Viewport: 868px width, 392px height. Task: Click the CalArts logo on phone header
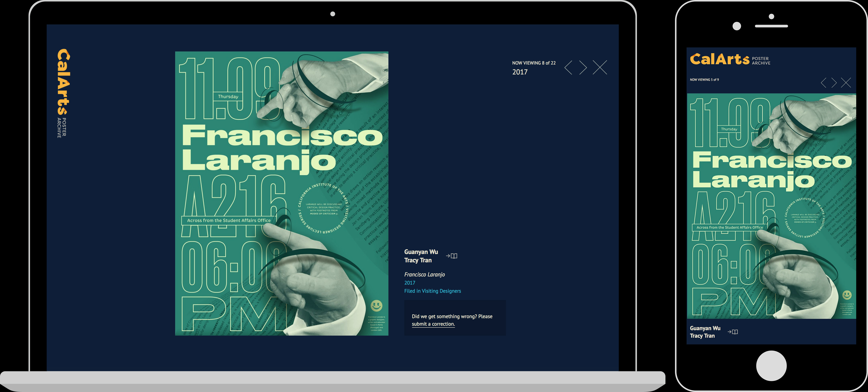point(720,59)
